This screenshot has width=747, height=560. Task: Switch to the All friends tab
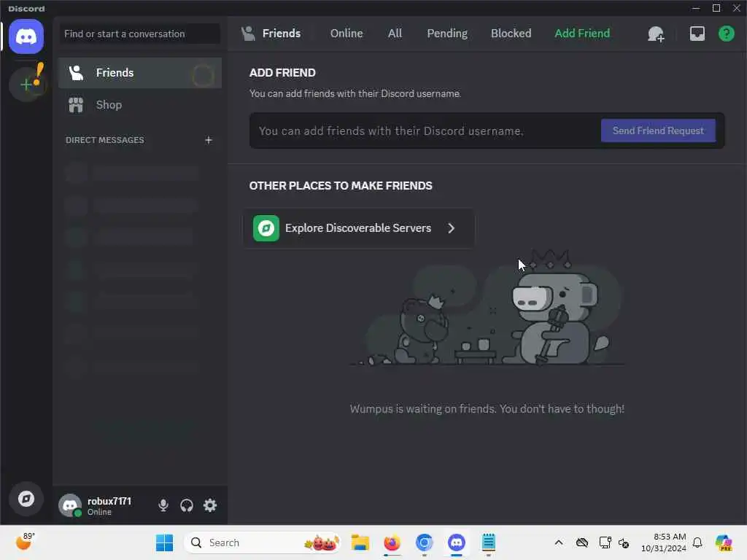pos(395,34)
